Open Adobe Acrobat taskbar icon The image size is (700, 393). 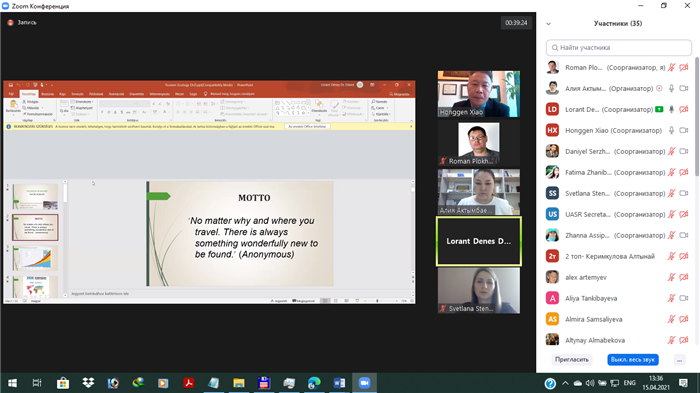(x=188, y=383)
